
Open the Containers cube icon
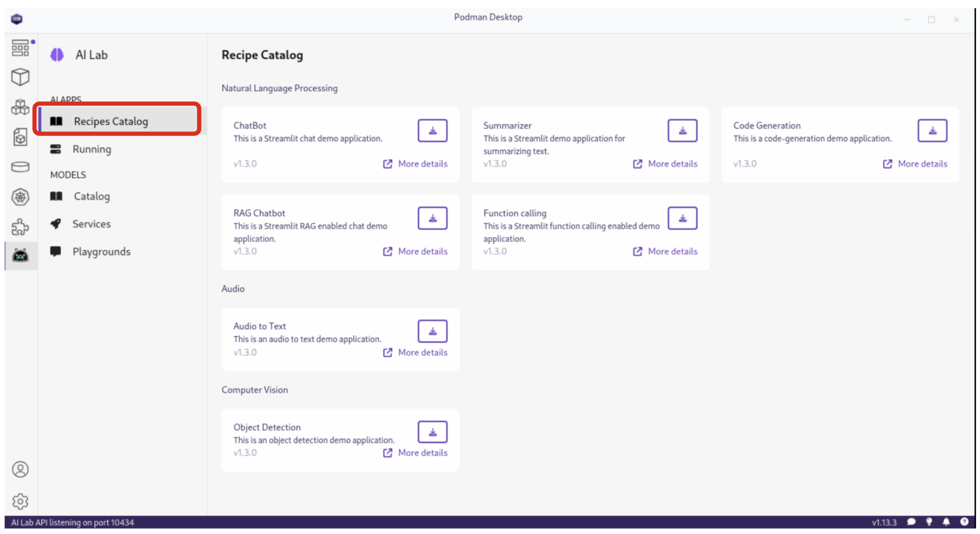[20, 77]
